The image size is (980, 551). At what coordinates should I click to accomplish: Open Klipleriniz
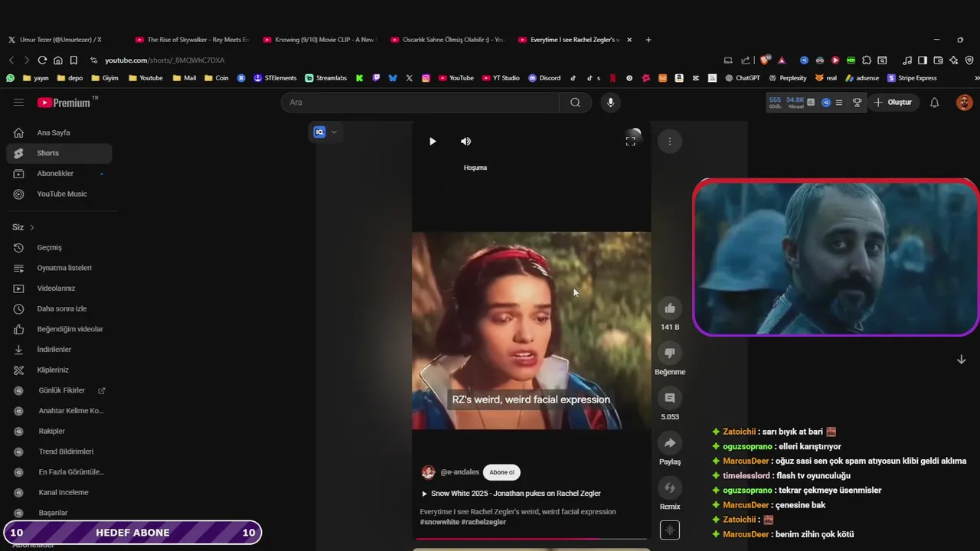[x=59, y=370]
